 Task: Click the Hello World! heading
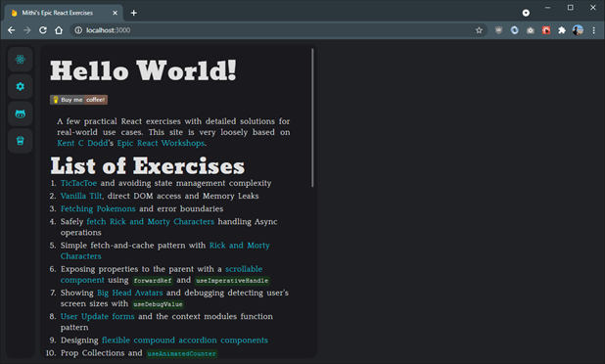(x=143, y=70)
